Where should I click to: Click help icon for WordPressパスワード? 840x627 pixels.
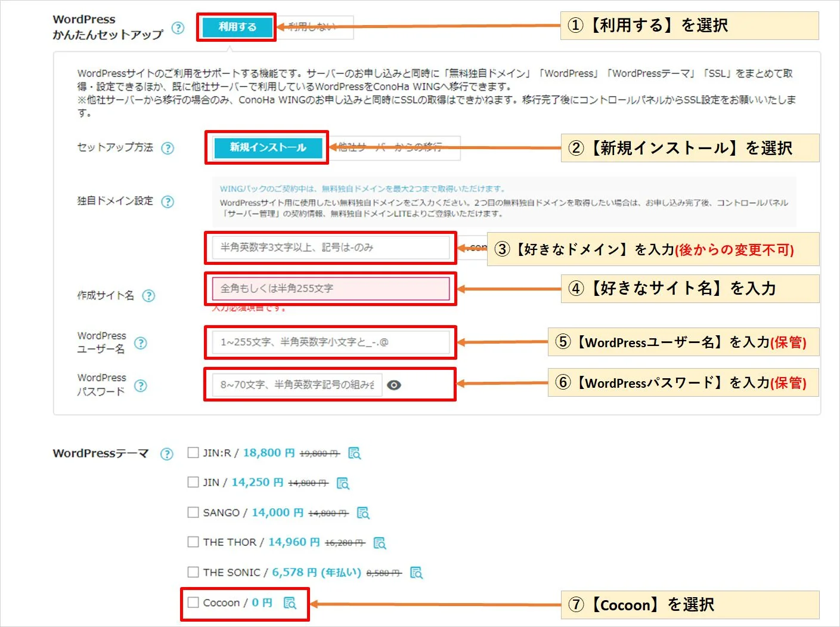pos(140,386)
